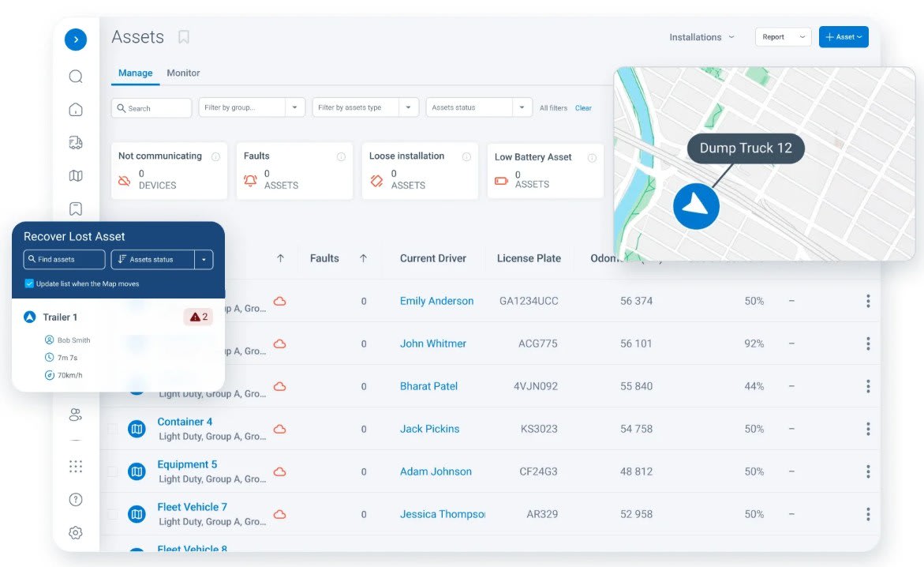Open the settings gear in sidebar

[76, 533]
